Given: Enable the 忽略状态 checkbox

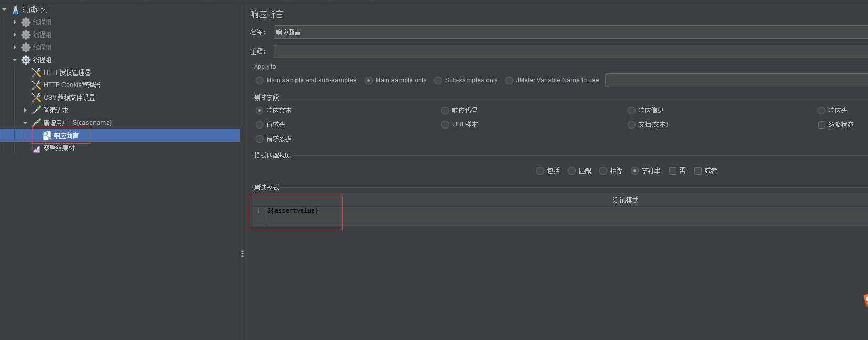Looking at the screenshot, I should pyautogui.click(x=822, y=124).
